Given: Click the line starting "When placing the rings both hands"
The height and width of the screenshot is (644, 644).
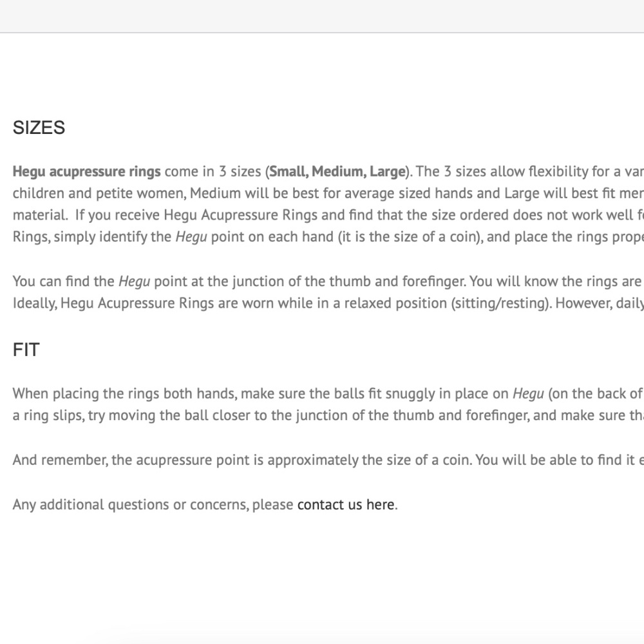Looking at the screenshot, I should click(328, 393).
